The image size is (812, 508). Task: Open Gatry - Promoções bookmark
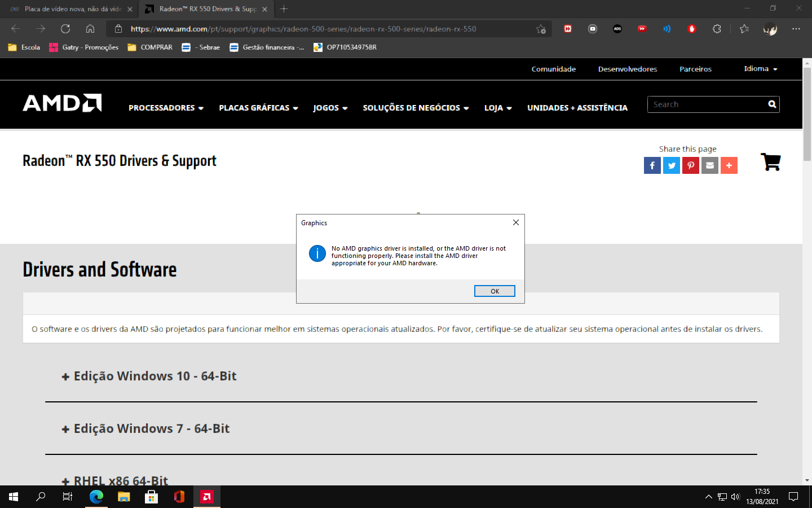84,47
